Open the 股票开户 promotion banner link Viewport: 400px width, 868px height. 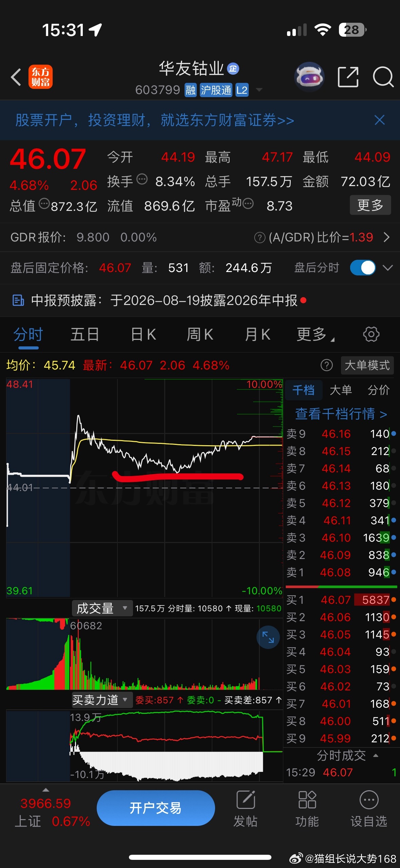click(155, 120)
